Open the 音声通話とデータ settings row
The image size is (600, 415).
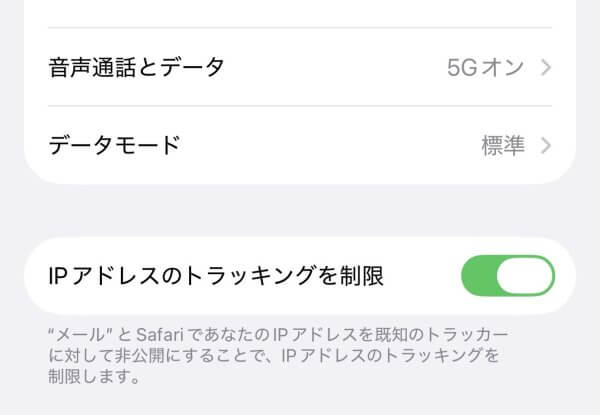(300, 68)
